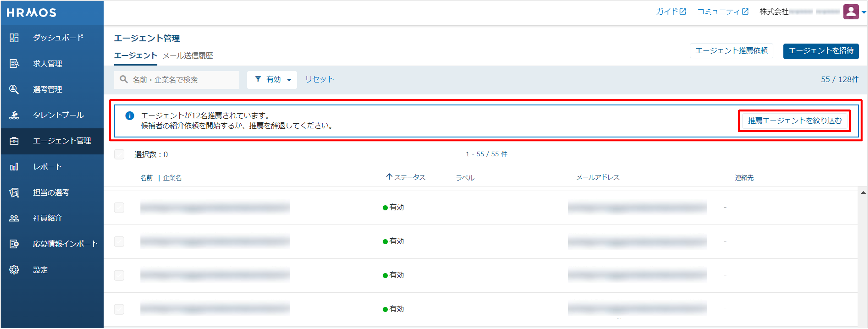Click the エージェント管理 briefcase icon
This screenshot has height=329, width=868.
tap(14, 141)
